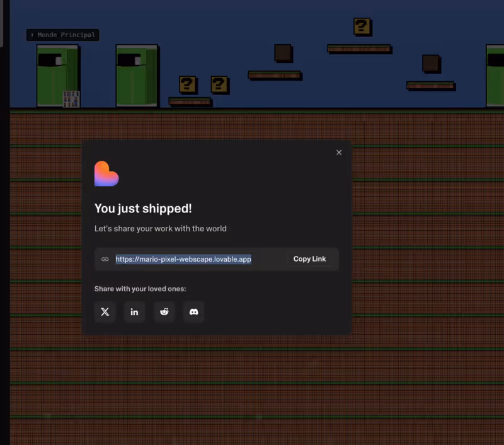Click 'Share with your loved ones:' label
504x445 pixels.
click(140, 289)
